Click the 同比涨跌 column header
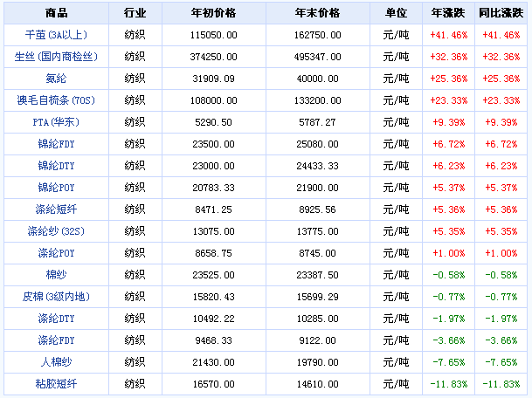Viewport: 532px width, 398px height. click(500, 13)
